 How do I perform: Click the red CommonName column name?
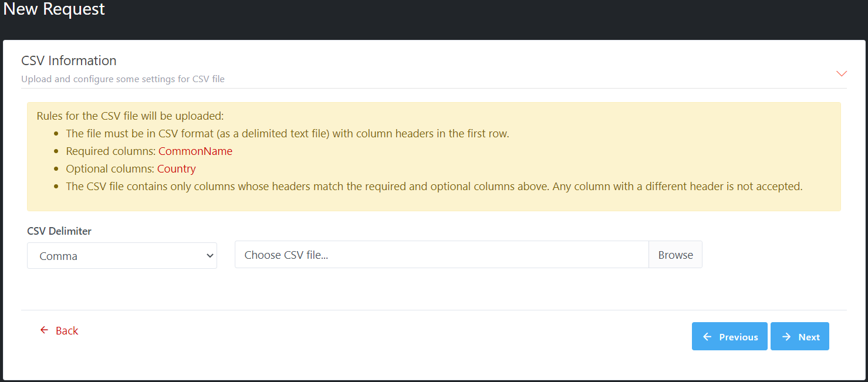coord(195,151)
